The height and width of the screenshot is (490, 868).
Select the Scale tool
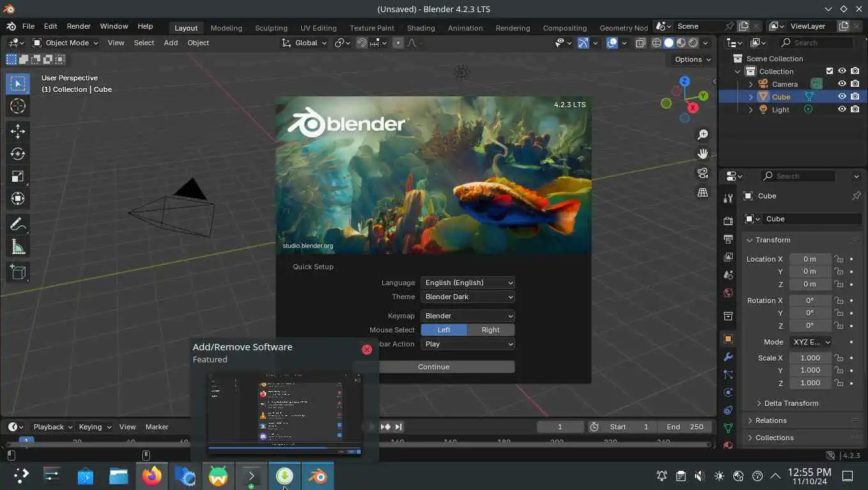pyautogui.click(x=18, y=176)
